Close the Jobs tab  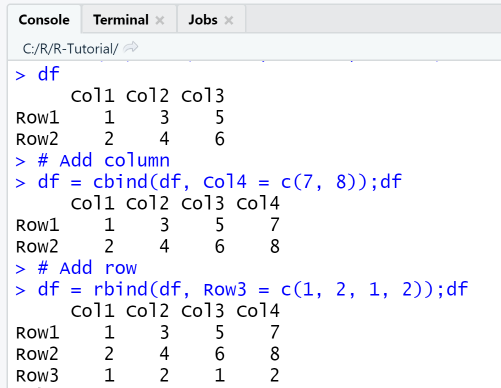229,21
